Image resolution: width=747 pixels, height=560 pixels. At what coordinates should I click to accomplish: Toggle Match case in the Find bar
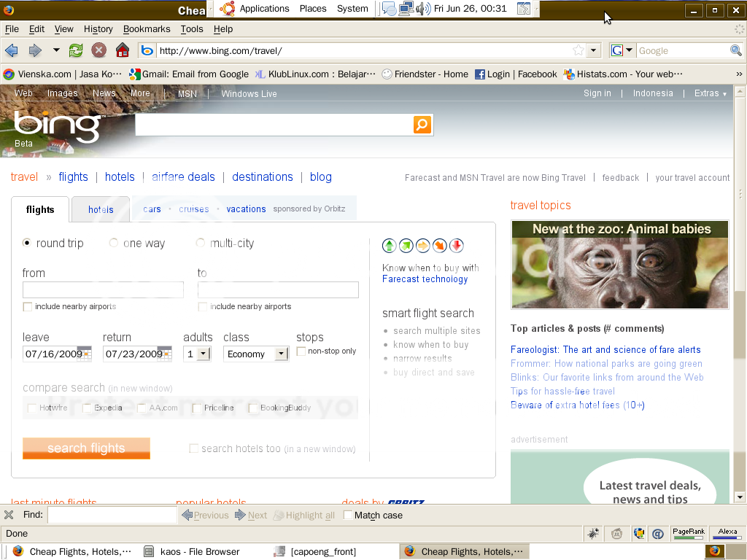click(x=348, y=515)
